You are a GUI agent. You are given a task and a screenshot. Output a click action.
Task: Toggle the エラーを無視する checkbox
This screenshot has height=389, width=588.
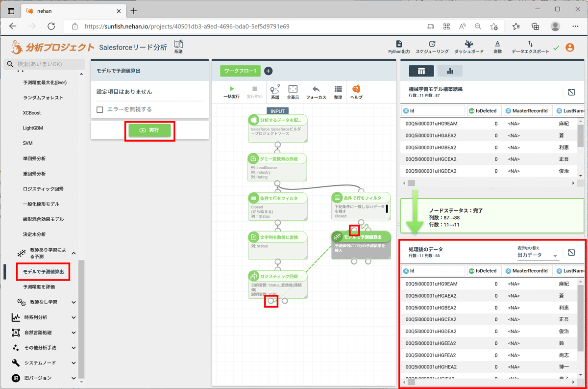(x=100, y=109)
